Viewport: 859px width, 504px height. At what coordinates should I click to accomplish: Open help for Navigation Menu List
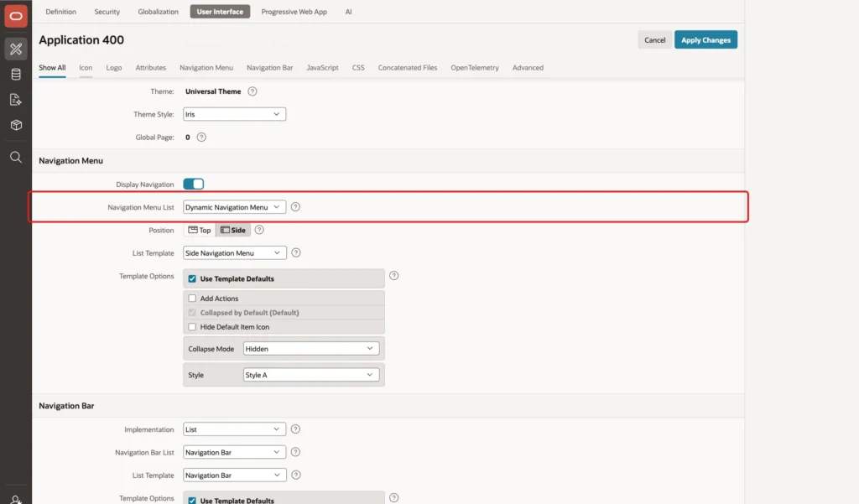pos(295,206)
